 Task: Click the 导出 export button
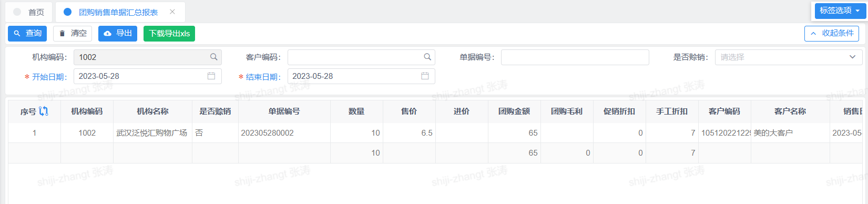[118, 34]
